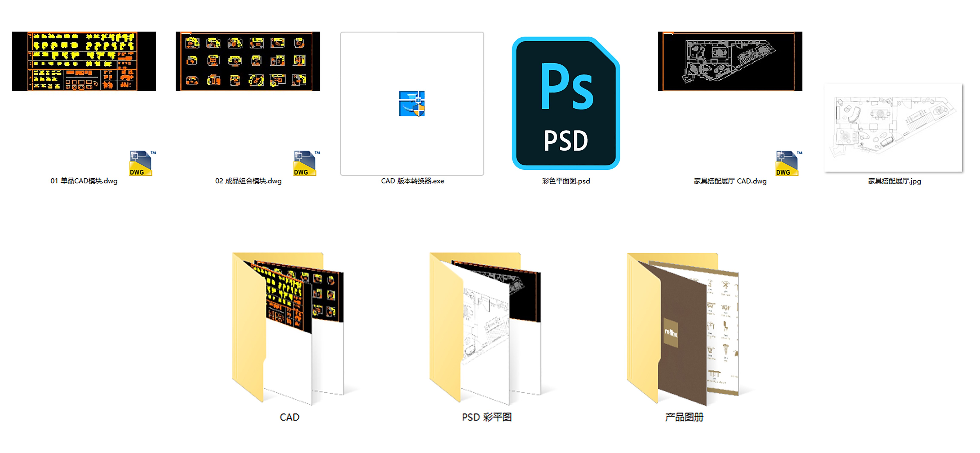Select the file name 02 成品组合模块.dwg
Image resolution: width=980 pixels, height=453 pixels.
[248, 181]
